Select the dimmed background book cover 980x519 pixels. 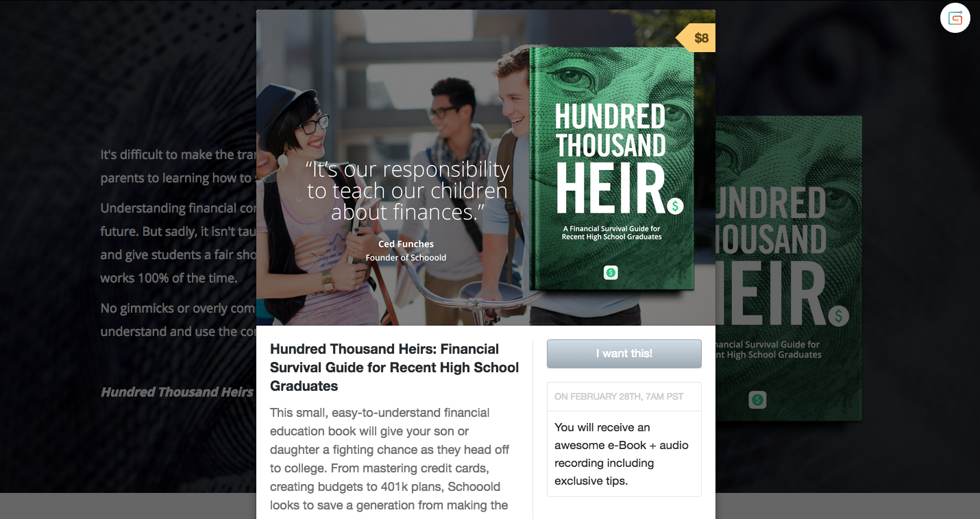788,267
